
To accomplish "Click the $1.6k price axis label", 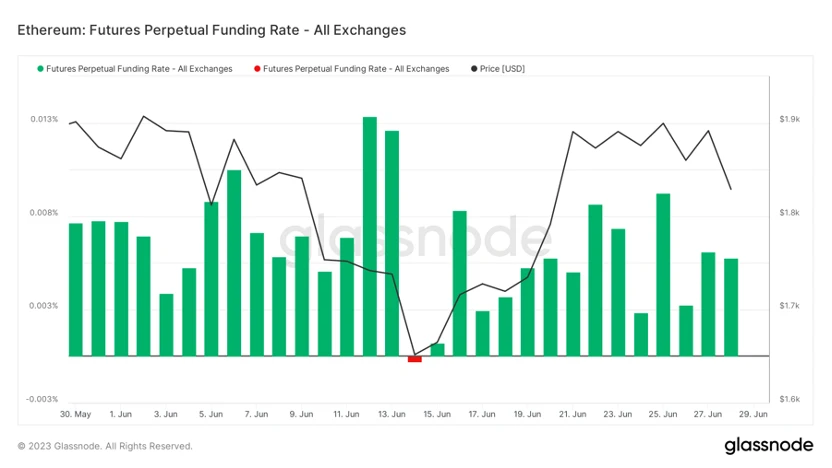I will tap(789, 399).
